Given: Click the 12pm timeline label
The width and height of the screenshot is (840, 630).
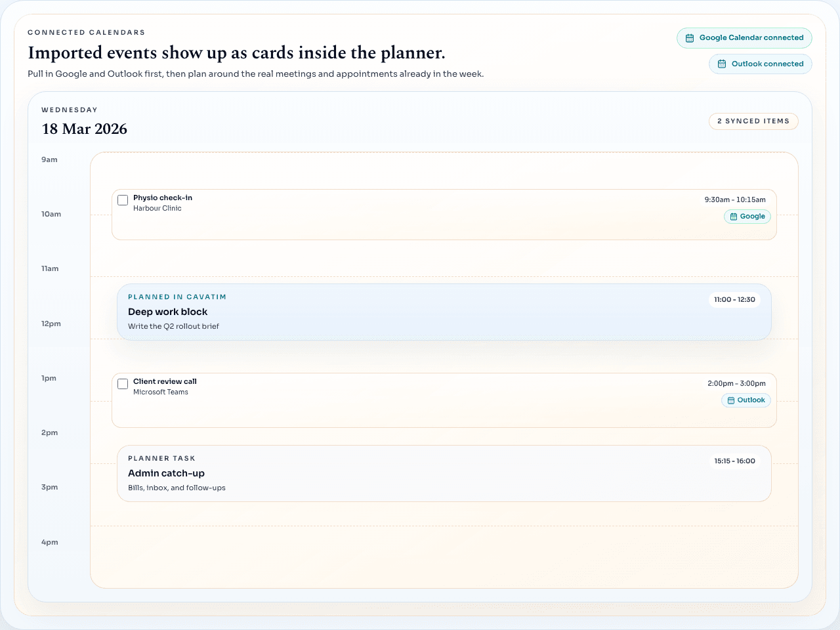Looking at the screenshot, I should coord(51,324).
